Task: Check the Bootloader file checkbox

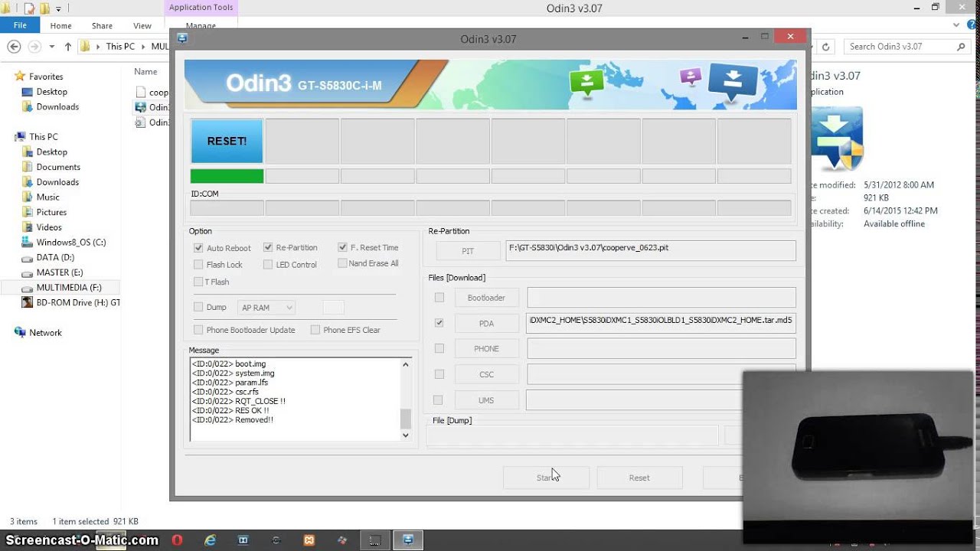Action: coord(439,297)
